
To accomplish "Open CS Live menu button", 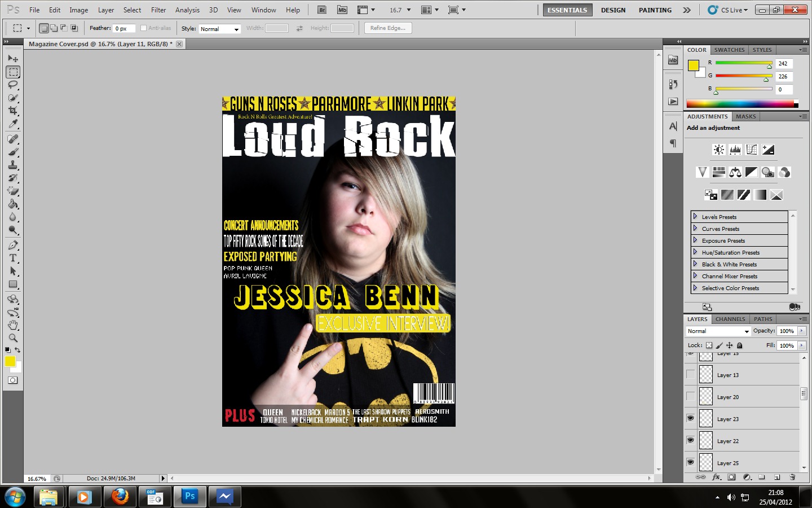I will coord(729,10).
